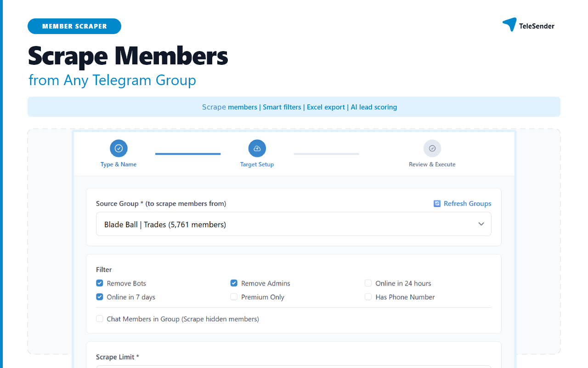Click the MEMBER SCRAPER badge

pyautogui.click(x=74, y=26)
